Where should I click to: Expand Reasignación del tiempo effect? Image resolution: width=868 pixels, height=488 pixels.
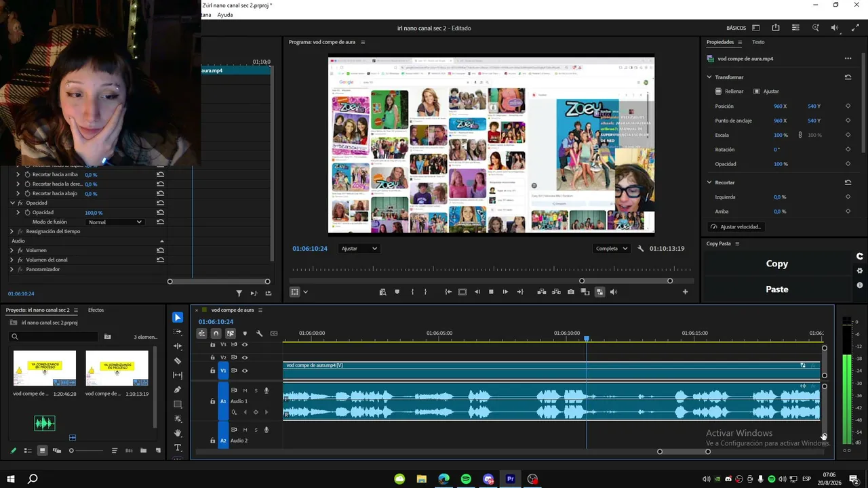[x=12, y=231]
